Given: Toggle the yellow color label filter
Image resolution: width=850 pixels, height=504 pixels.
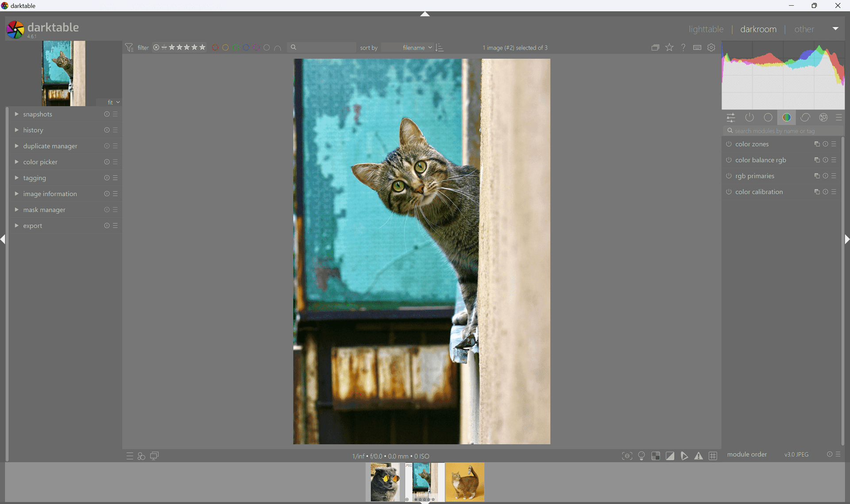Looking at the screenshot, I should [x=225, y=47].
